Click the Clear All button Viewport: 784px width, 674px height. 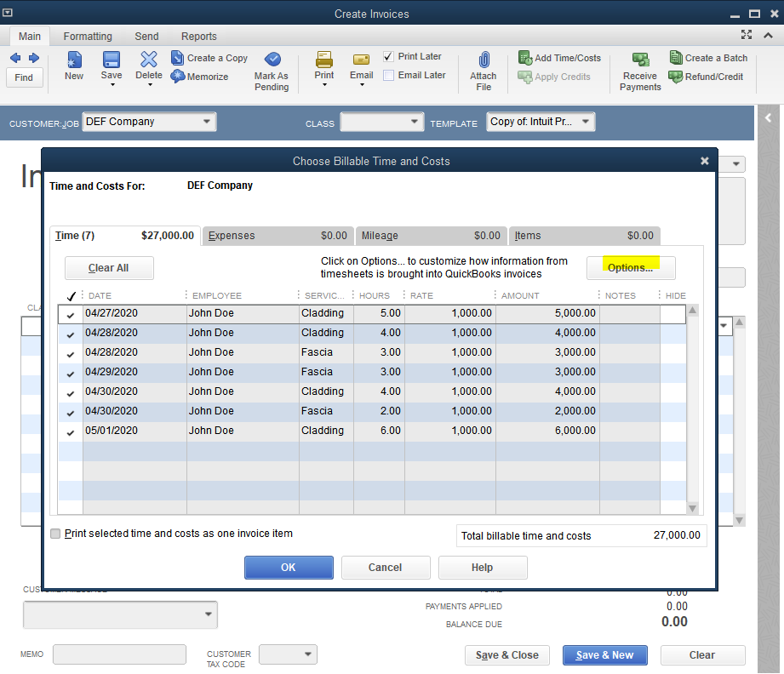pos(108,268)
